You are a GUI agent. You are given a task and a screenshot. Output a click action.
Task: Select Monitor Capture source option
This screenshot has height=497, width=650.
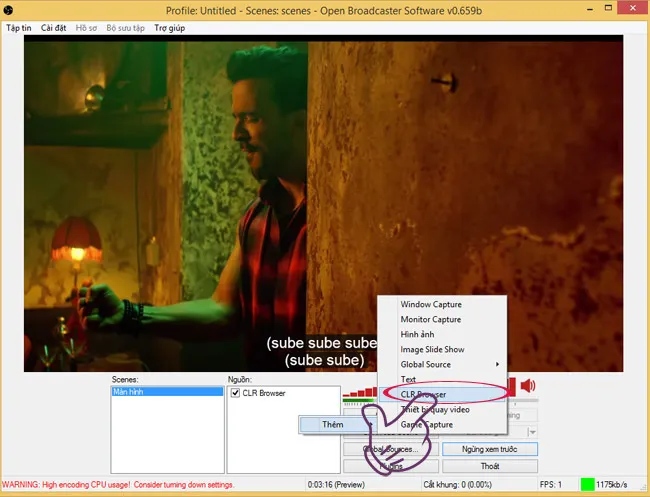(x=430, y=319)
